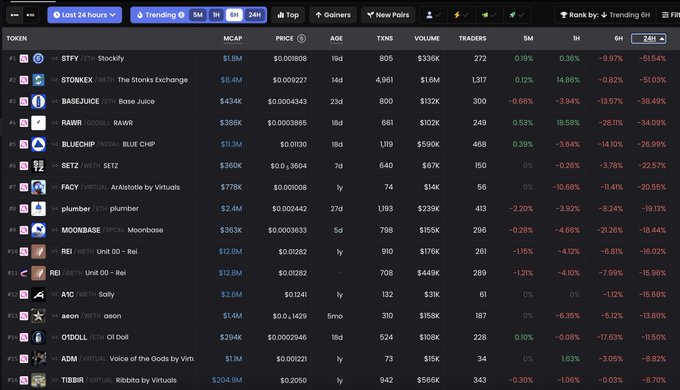
Task: Click A1C price $0.1241
Action: (296, 295)
